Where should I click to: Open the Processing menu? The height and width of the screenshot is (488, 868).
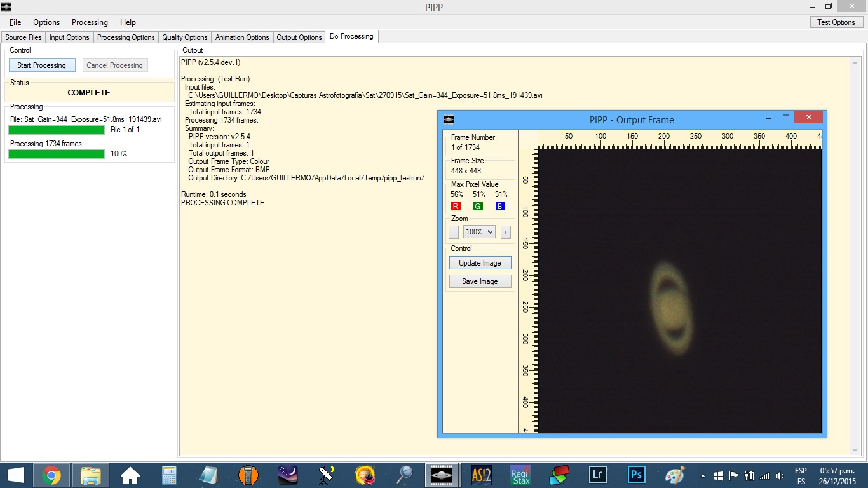pyautogui.click(x=90, y=22)
